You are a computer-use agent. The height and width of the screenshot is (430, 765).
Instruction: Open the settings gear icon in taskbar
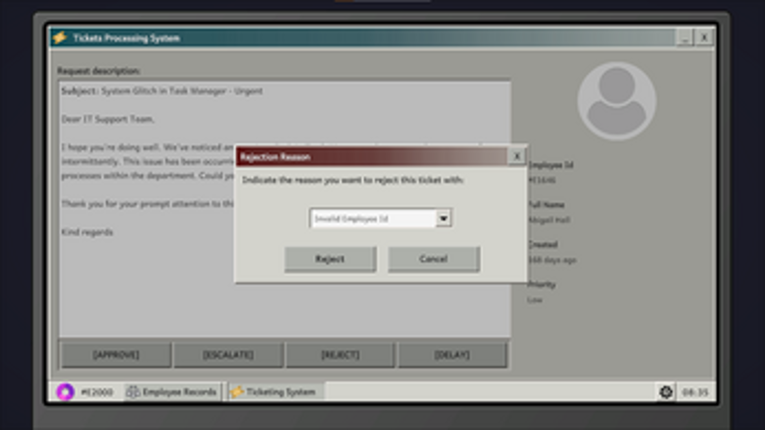[x=666, y=392]
